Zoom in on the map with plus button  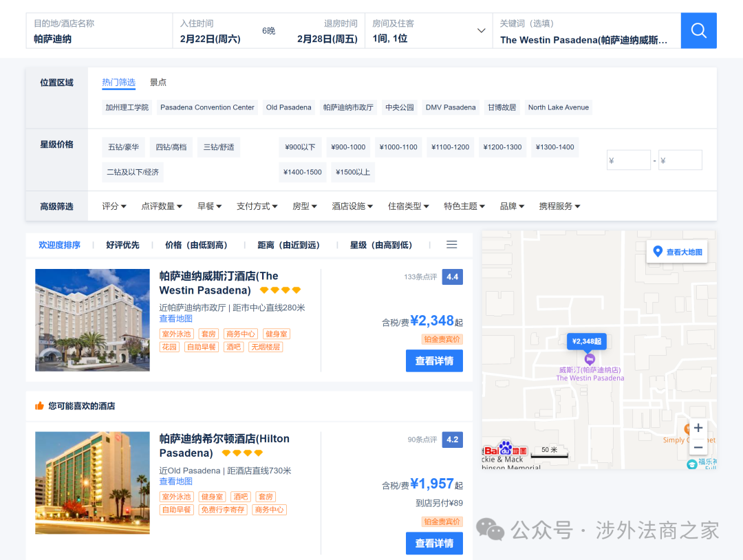[x=698, y=428]
